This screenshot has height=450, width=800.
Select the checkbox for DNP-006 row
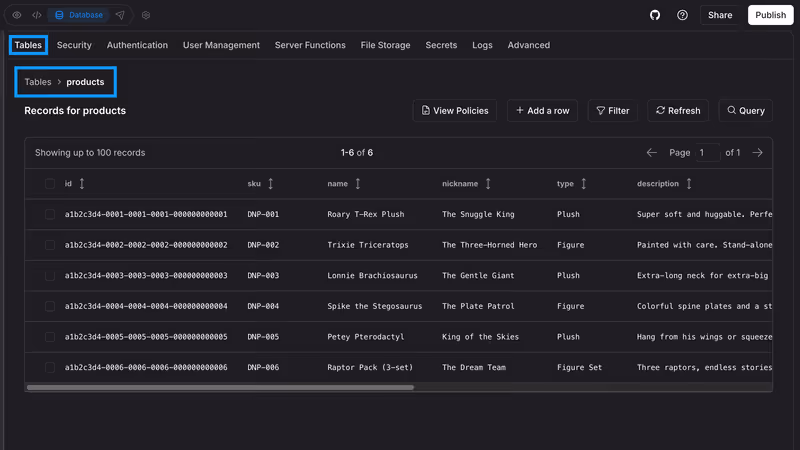(x=49, y=367)
